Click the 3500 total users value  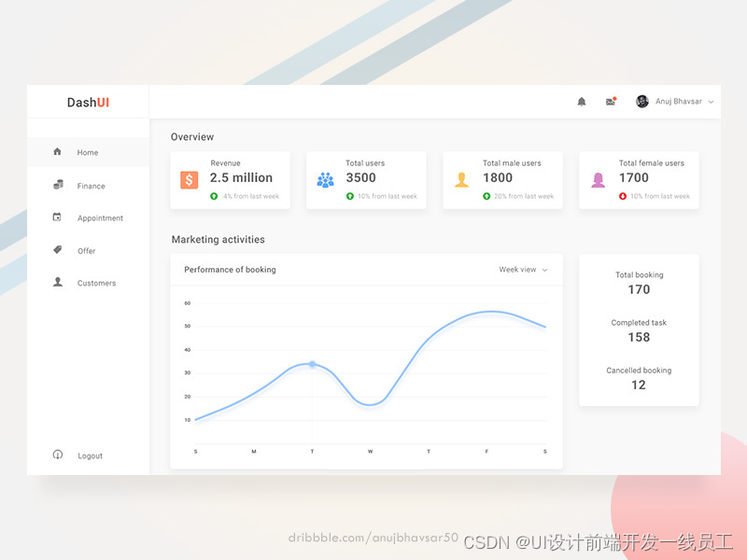point(360,177)
